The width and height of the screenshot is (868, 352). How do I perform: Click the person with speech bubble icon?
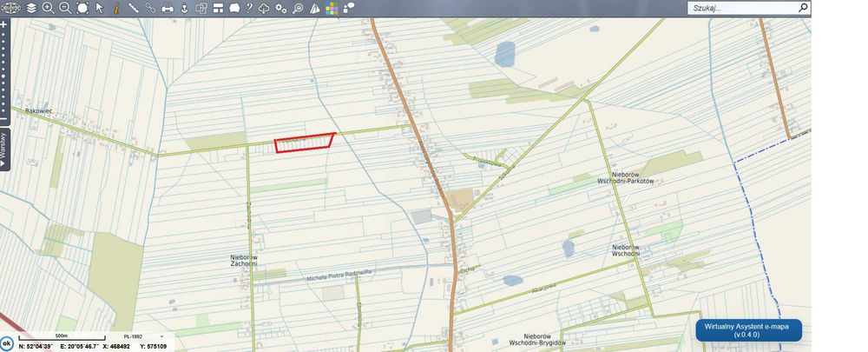tap(349, 8)
